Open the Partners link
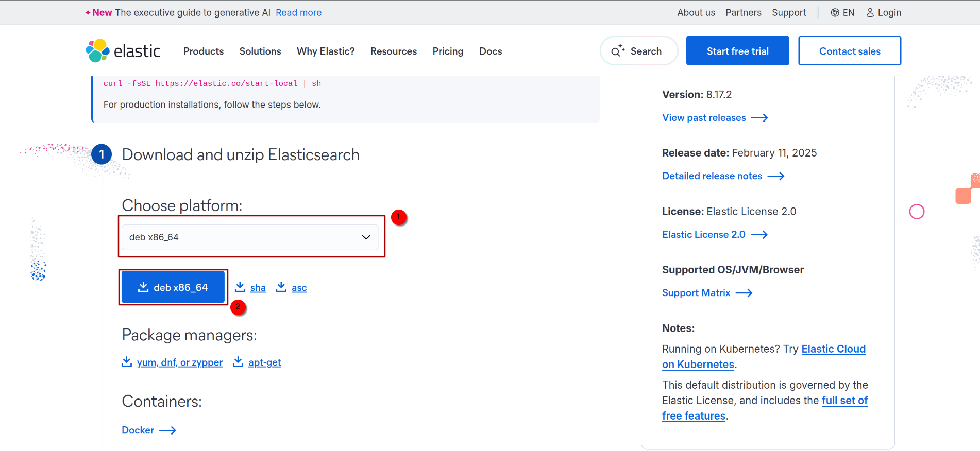Screen dimensions: 980x451 coord(744,13)
